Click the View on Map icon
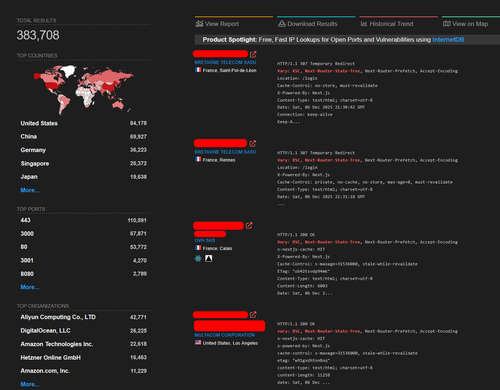Screen dimensions: 500x390 pyautogui.click(x=447, y=24)
